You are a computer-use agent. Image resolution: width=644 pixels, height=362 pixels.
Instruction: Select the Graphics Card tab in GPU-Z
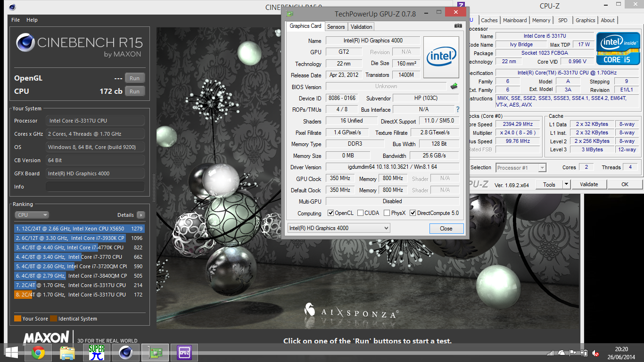pos(305,26)
